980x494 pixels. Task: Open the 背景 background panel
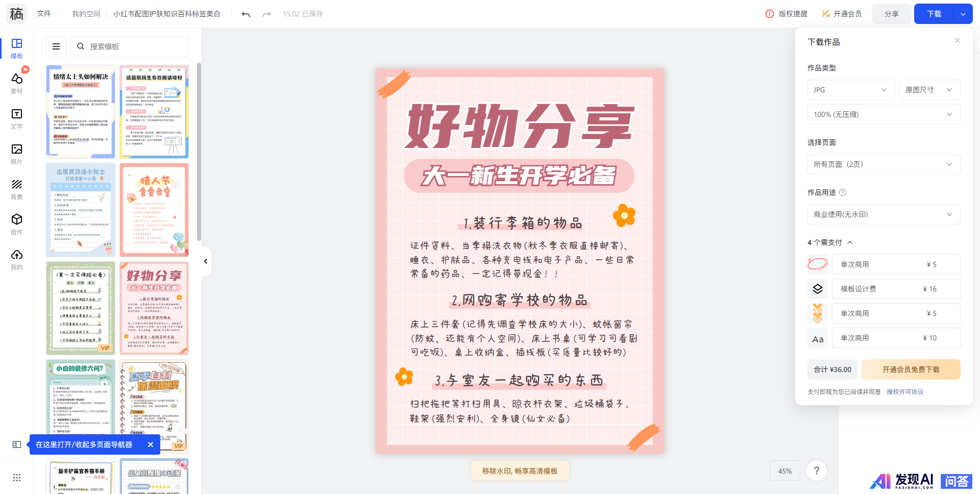pyautogui.click(x=17, y=189)
